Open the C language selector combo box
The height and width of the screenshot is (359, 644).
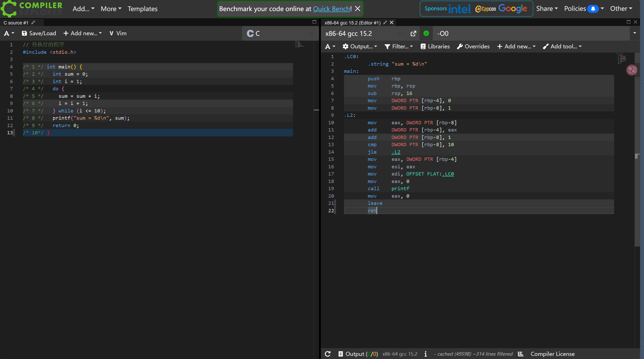(280, 33)
